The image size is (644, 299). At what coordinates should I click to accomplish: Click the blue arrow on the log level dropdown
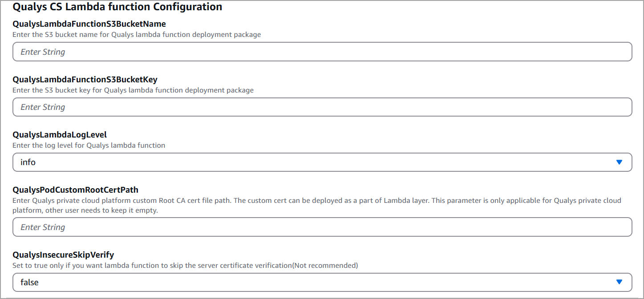619,162
